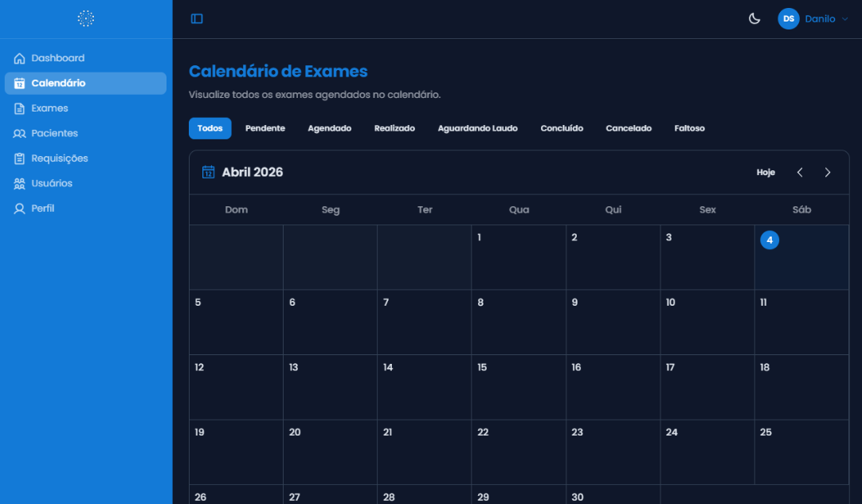Screen dimensions: 862x504
Task: Click the Dom weekday header
Action: [x=237, y=209]
